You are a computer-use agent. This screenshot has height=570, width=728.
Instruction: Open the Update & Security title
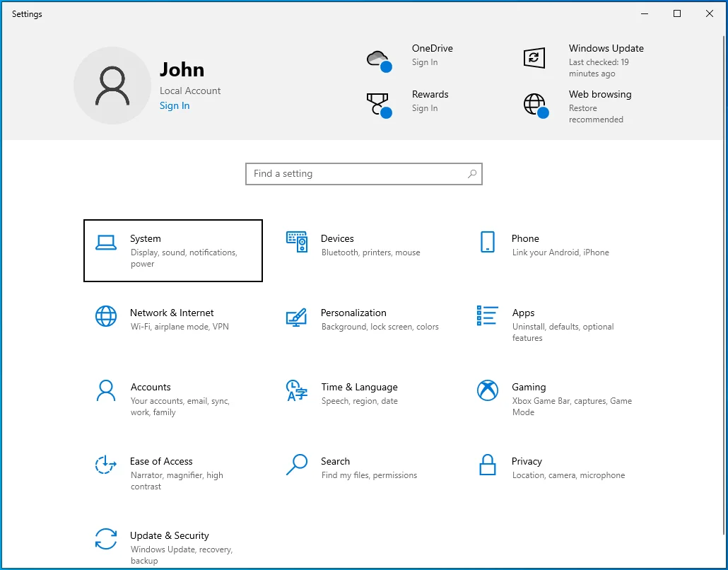tap(170, 536)
